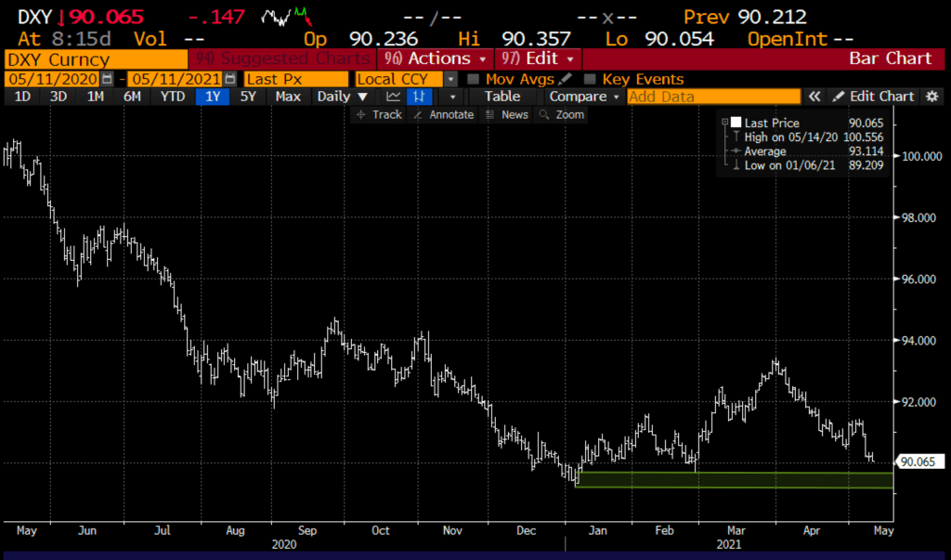The width and height of the screenshot is (951, 560).
Task: Activate the Zoom magnifier tool
Action: [x=562, y=114]
